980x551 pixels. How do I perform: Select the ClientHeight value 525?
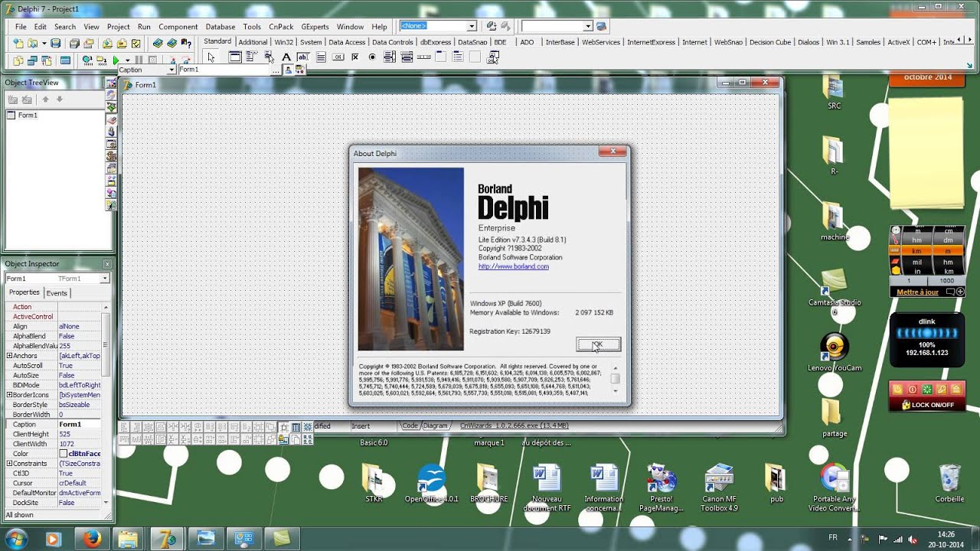80,434
